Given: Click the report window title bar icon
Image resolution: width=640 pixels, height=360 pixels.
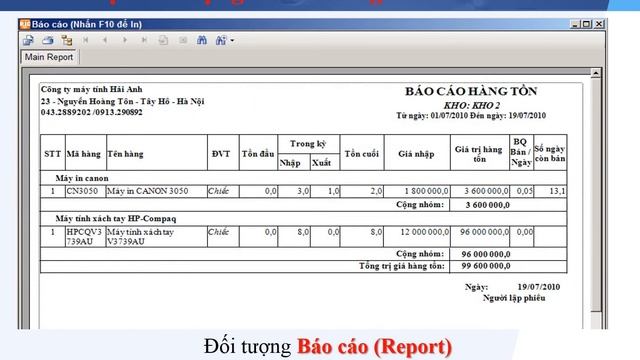Looking at the screenshot, I should [x=25, y=24].
